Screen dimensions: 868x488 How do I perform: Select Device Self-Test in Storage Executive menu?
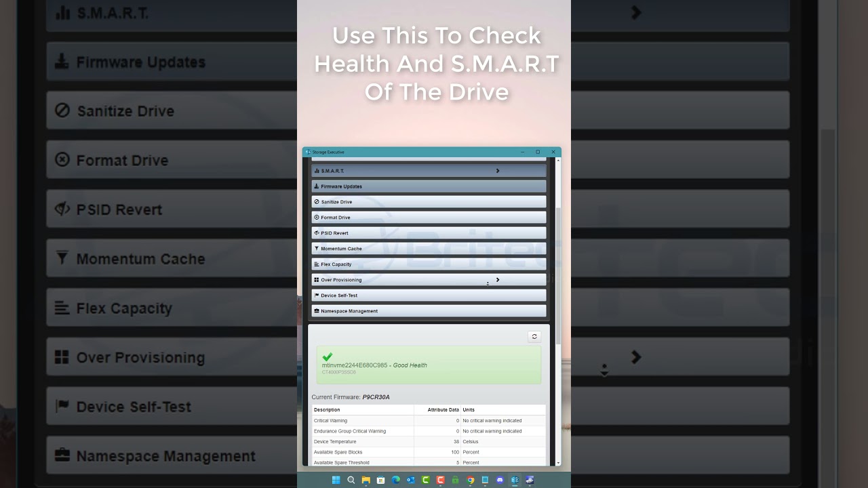click(429, 296)
